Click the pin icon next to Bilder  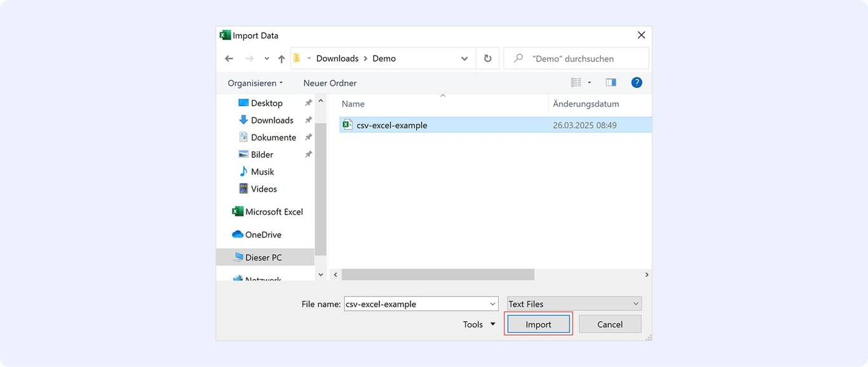308,154
